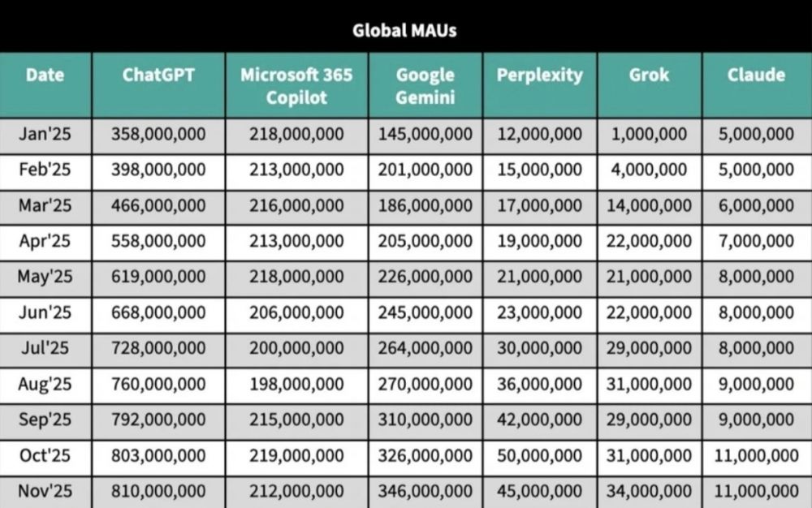
Task: Select the Claude column header
Action: (x=756, y=75)
